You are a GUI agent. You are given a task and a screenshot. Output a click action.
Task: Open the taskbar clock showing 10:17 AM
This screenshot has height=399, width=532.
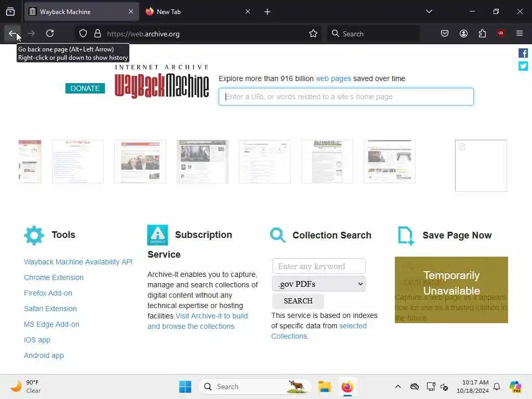[x=473, y=387]
